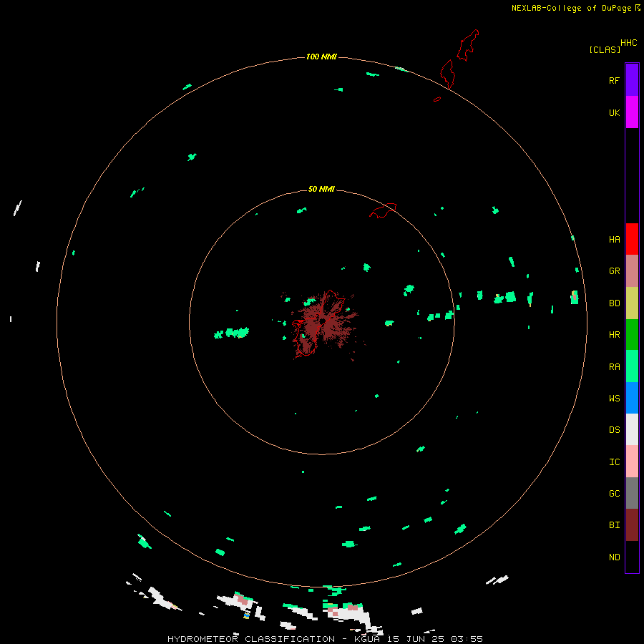Click the RA light green legend swatch

click(632, 366)
